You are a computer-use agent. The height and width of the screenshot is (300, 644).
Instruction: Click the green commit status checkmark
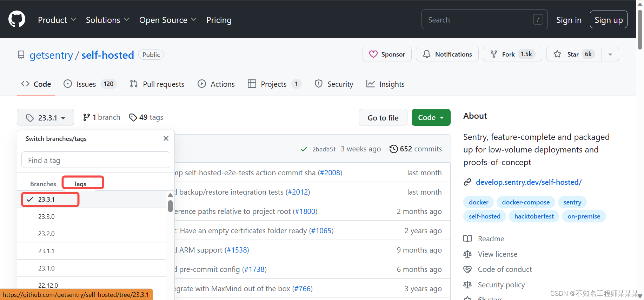(304, 149)
